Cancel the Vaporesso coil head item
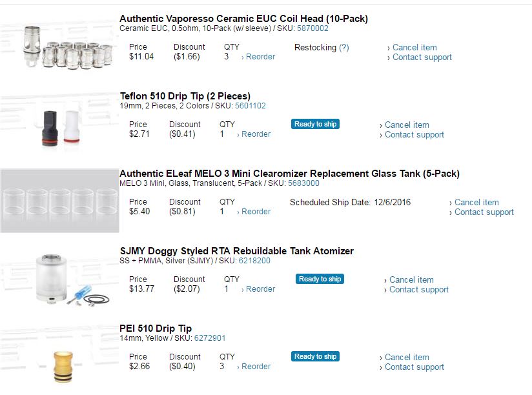The height and width of the screenshot is (395, 532). pos(414,47)
